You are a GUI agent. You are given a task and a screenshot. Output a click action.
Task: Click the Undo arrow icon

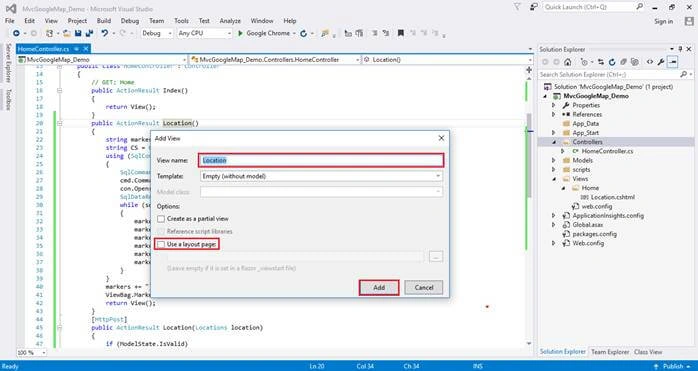pyautogui.click(x=105, y=33)
